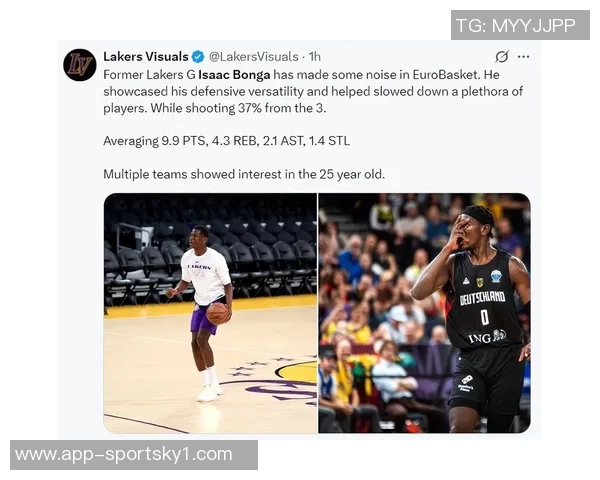Image resolution: width=600 pixels, height=480 pixels.
Task: Click the Lakers Visuals display name
Action: (146, 57)
